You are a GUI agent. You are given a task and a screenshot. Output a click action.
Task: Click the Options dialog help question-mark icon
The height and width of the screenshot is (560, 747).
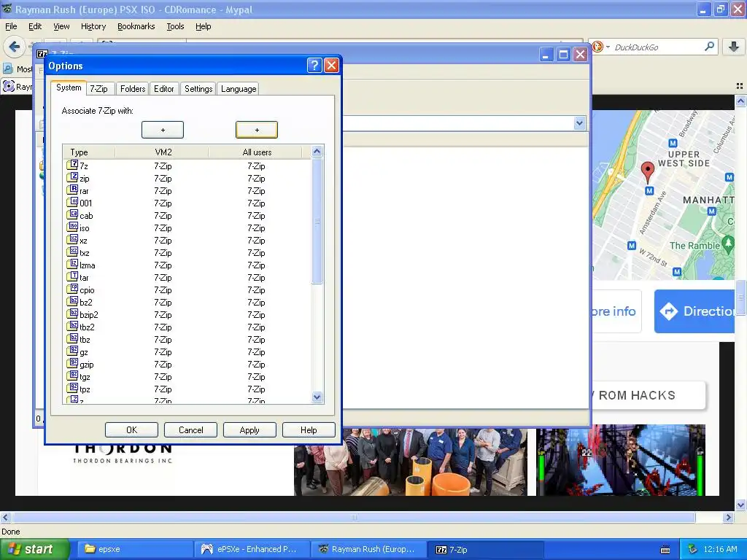click(x=314, y=65)
